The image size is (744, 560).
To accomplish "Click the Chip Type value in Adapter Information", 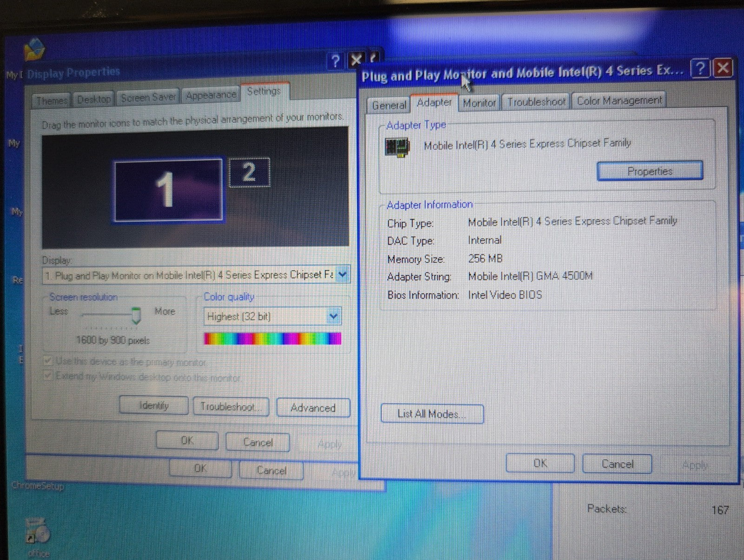I will point(572,221).
